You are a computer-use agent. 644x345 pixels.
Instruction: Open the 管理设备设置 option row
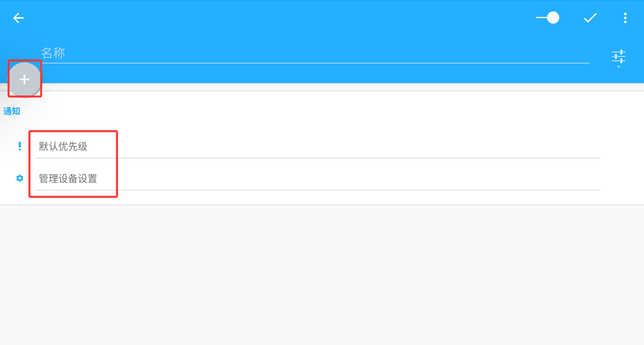pyautogui.click(x=317, y=179)
